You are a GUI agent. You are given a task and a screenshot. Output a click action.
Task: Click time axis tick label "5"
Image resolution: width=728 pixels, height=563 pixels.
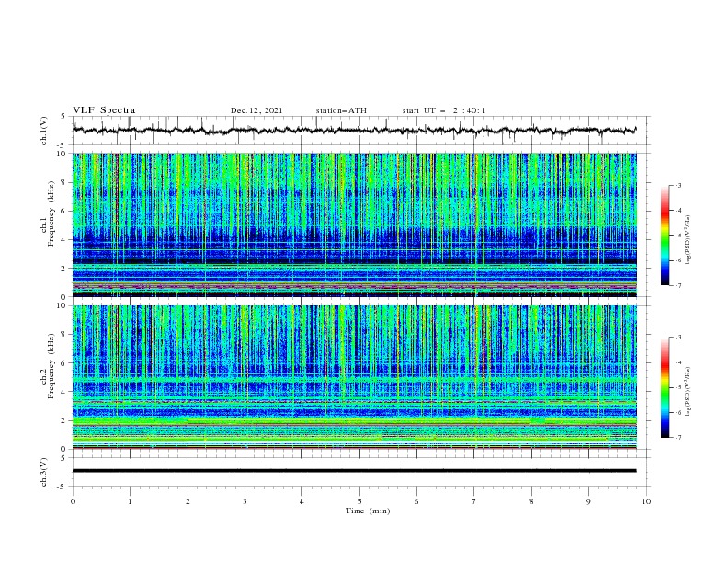click(359, 501)
